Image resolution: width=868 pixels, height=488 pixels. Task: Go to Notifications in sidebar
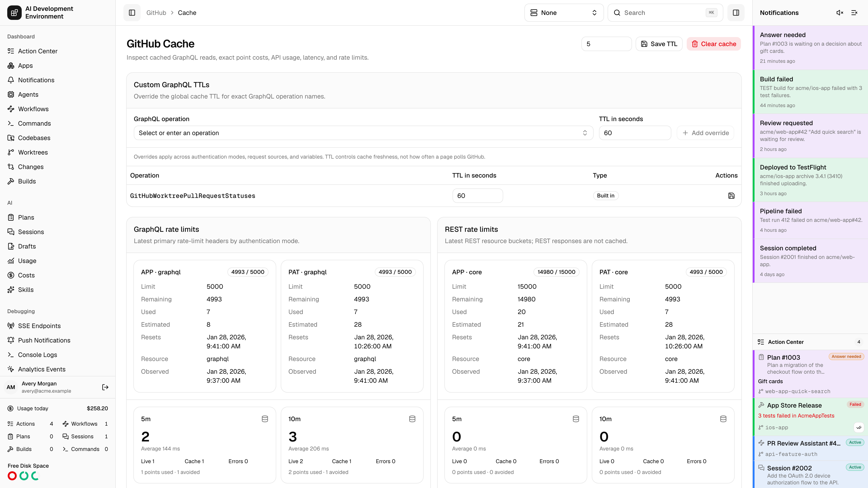pyautogui.click(x=58, y=80)
